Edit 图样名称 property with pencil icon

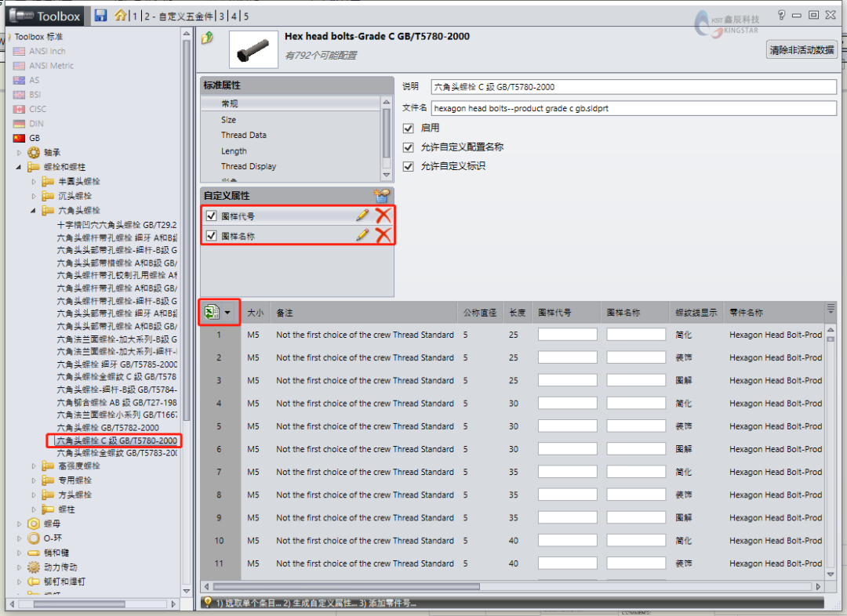(x=362, y=235)
